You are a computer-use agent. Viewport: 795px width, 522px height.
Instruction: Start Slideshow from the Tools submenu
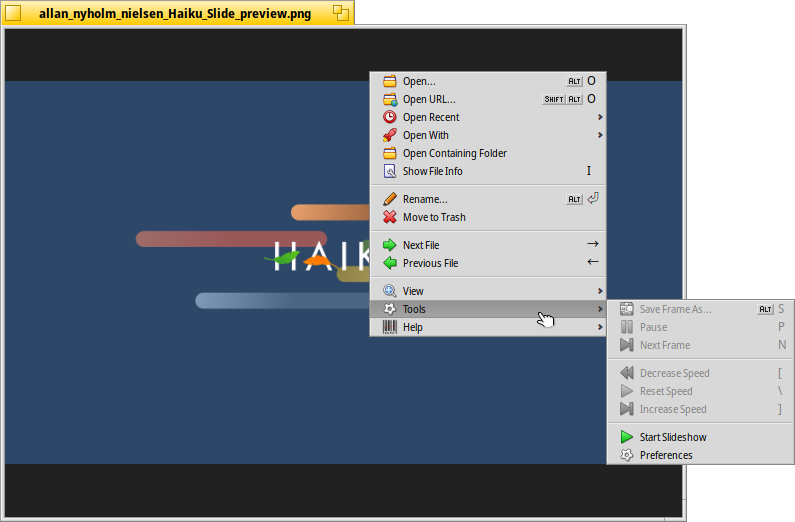[x=700, y=437]
